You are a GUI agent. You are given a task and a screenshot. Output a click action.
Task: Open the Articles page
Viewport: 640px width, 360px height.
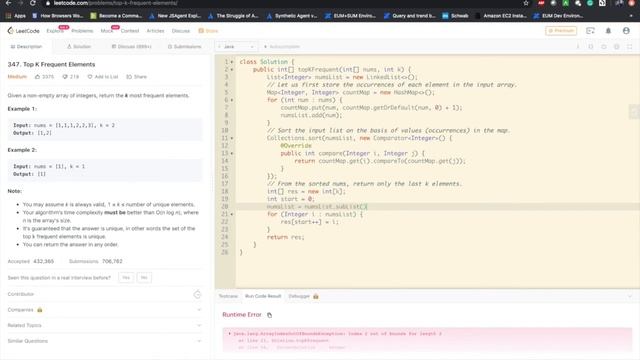(155, 31)
